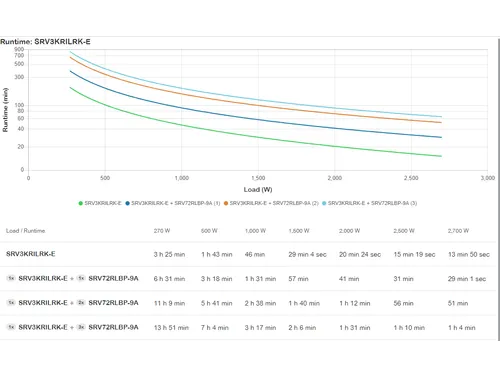Click the 1,500 W column header
Screen dimensions: 500x375
[x=299, y=231]
